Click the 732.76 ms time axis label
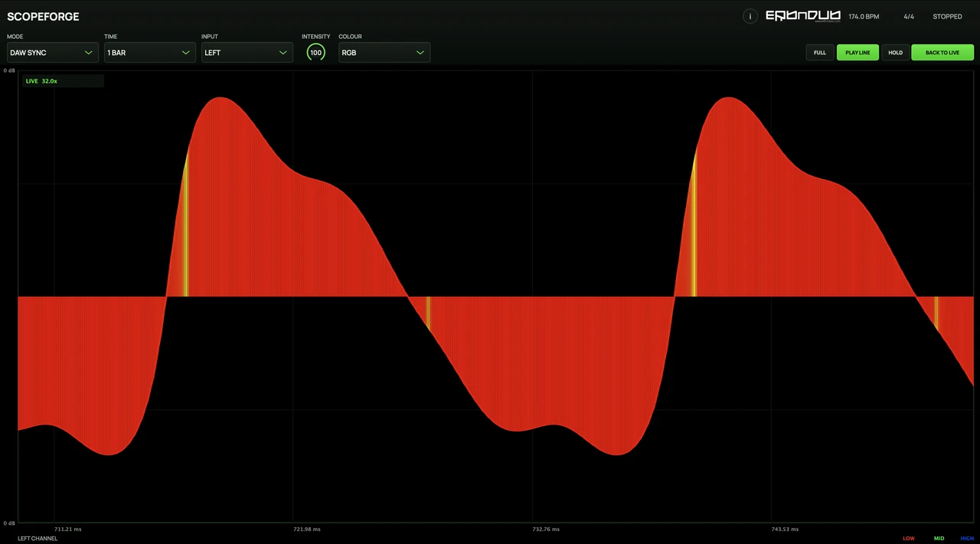 point(546,529)
